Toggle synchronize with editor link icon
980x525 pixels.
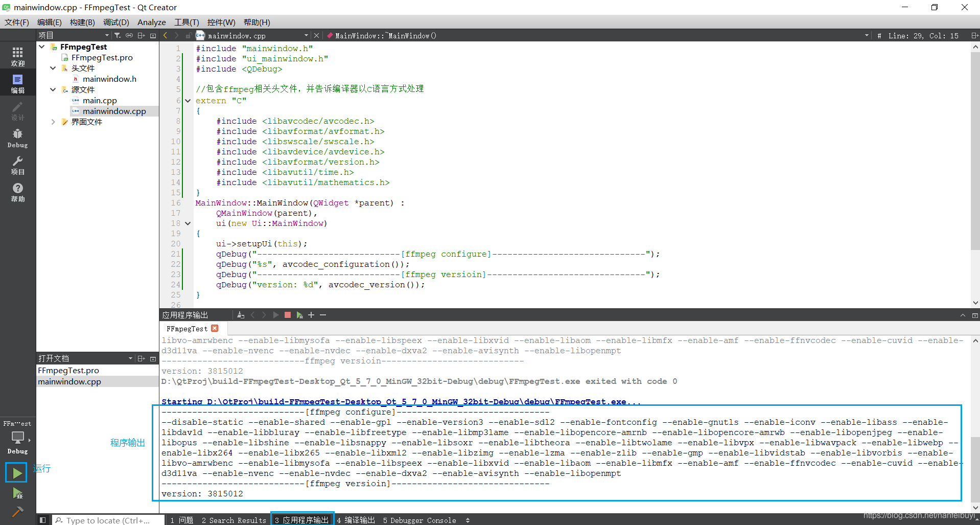129,35
